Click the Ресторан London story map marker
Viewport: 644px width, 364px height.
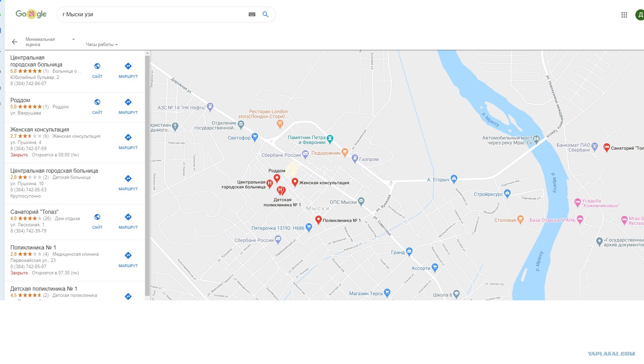click(x=280, y=124)
